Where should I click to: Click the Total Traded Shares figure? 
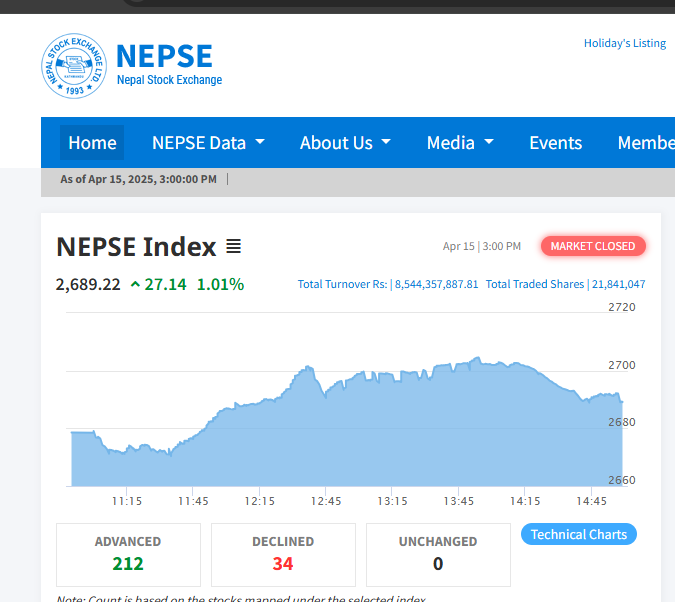[618, 285]
